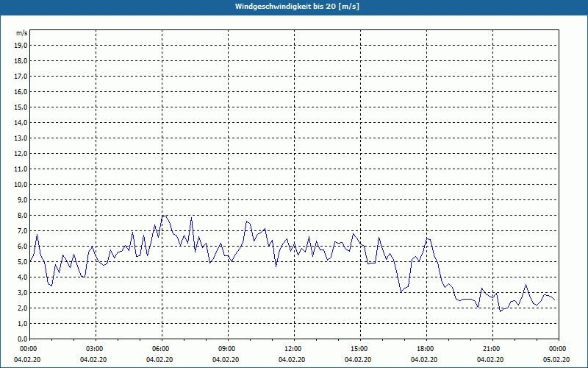588x368 pixels.
Task: Select the 11,0 y-axis label
Action: pyautogui.click(x=21, y=169)
